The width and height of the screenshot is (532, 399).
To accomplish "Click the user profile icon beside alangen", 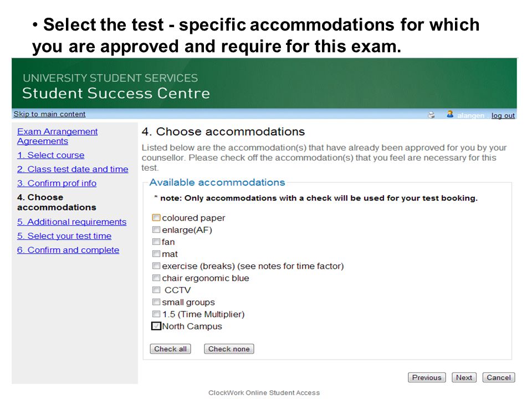I will [450, 114].
